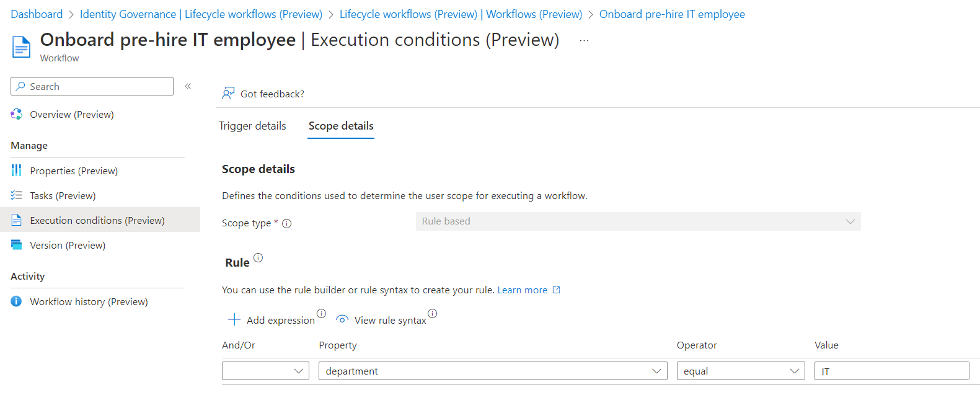This screenshot has width=980, height=395.
Task: Click the eye icon for View rule syntax
Action: 342,319
